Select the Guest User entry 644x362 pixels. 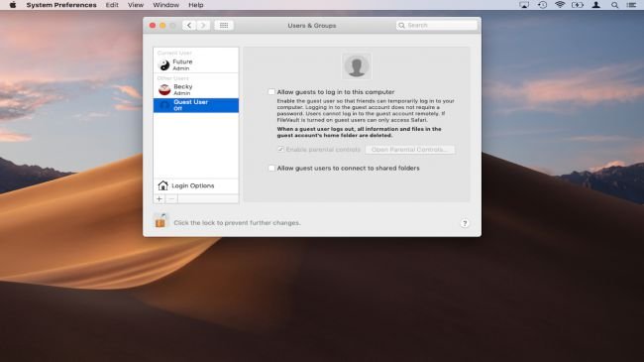point(196,105)
